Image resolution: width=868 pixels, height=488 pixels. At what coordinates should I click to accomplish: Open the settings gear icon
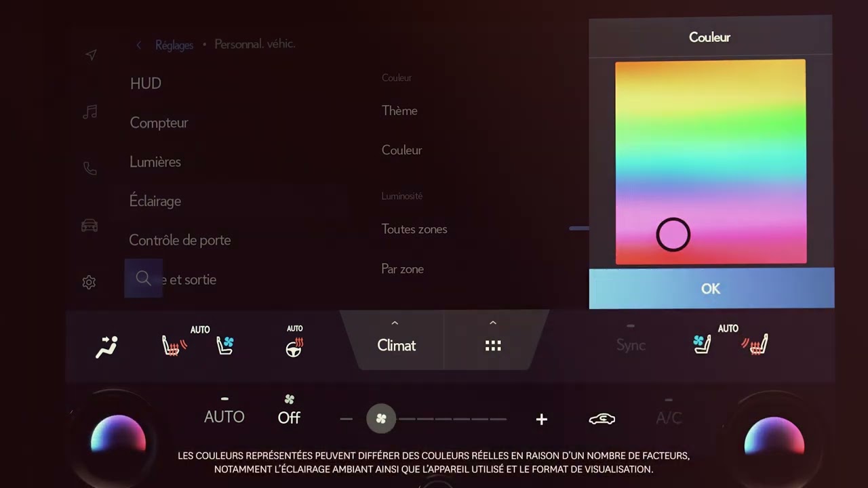point(89,283)
